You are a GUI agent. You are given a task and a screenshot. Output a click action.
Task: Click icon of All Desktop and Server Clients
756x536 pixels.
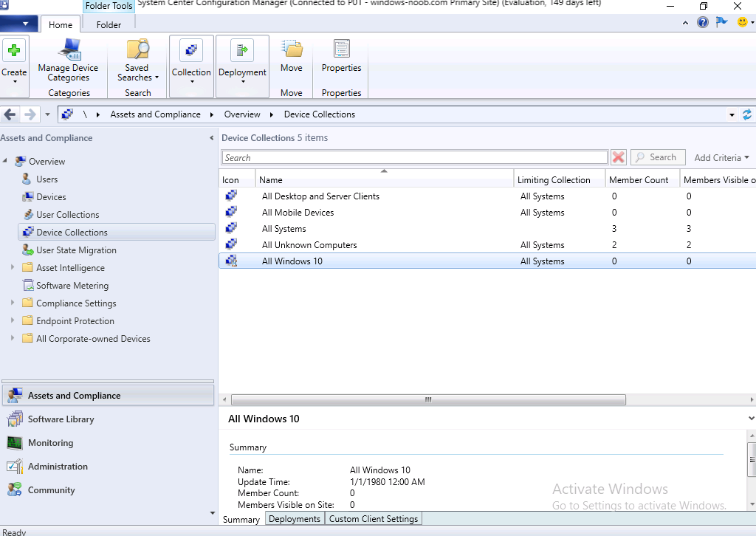pos(231,196)
